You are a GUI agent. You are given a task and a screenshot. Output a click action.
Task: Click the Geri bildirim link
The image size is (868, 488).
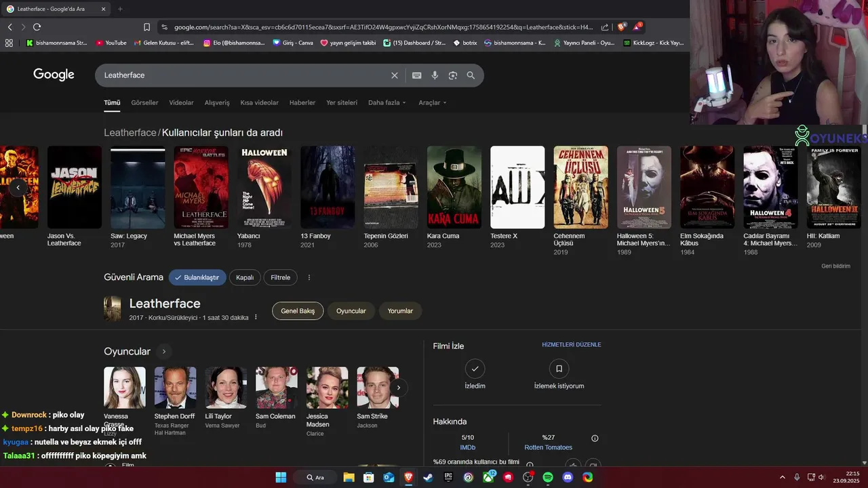(x=835, y=266)
